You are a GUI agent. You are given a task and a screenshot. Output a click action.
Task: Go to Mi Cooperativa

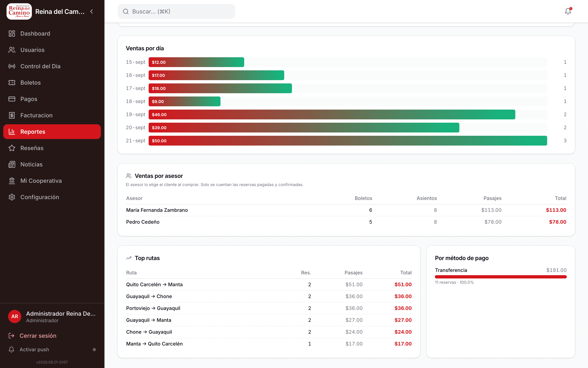52,181
